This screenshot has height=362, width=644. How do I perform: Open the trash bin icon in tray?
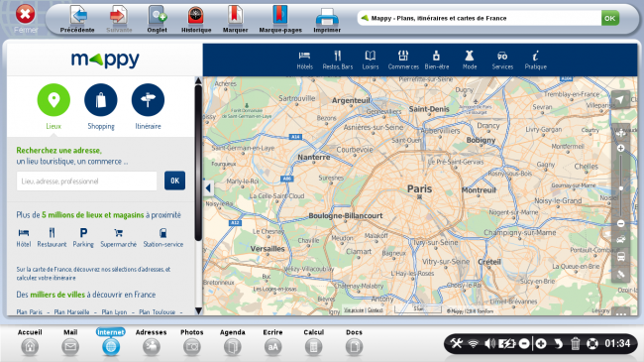(x=575, y=343)
